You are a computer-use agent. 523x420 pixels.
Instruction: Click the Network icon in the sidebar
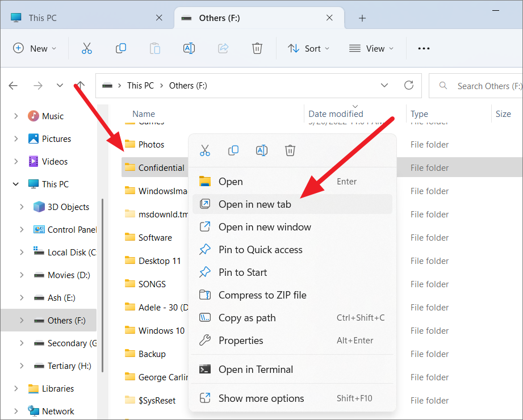tap(34, 411)
